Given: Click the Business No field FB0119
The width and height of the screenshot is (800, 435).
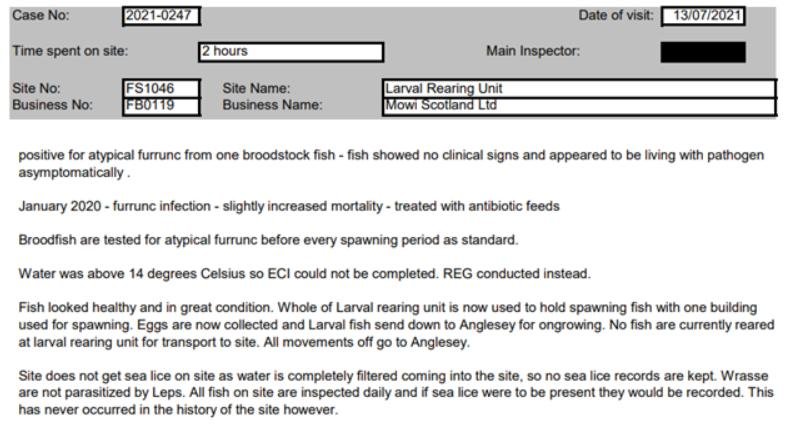Looking at the screenshot, I should click(x=161, y=105).
